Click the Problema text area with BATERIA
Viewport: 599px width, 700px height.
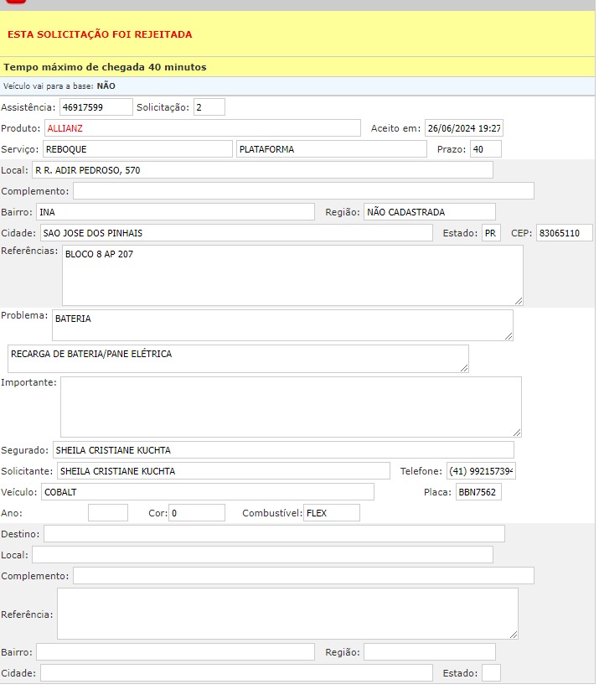(281, 325)
